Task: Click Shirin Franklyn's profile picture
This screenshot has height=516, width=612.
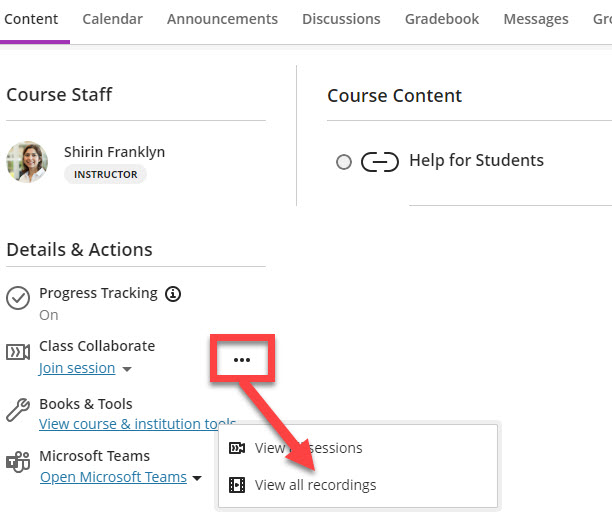Action: point(27,162)
